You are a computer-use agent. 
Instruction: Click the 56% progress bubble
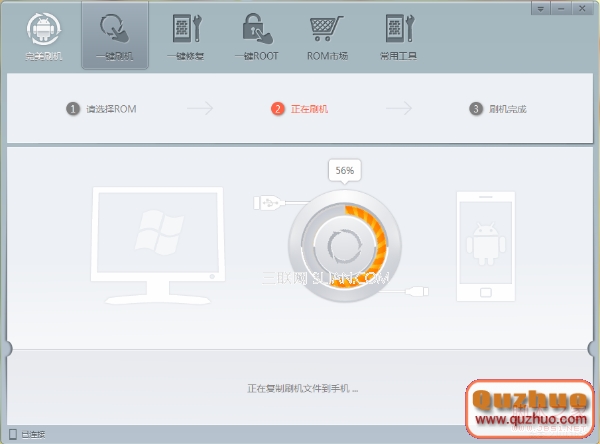click(x=344, y=171)
